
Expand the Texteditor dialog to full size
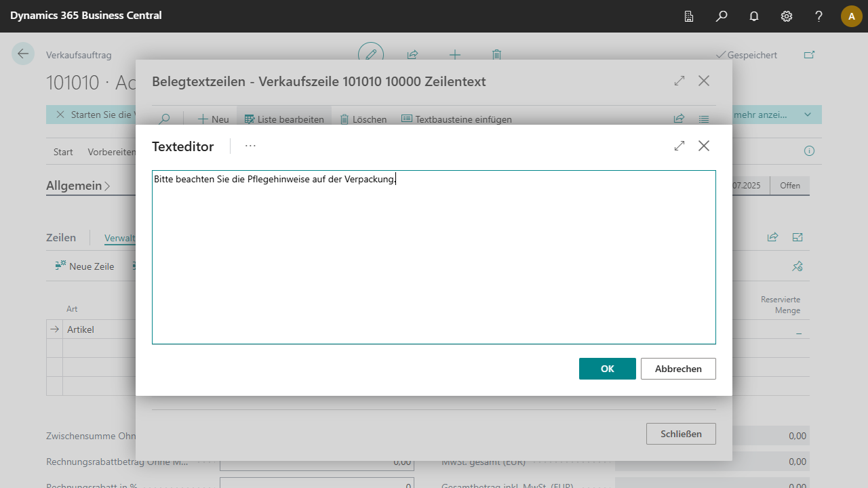pyautogui.click(x=679, y=146)
